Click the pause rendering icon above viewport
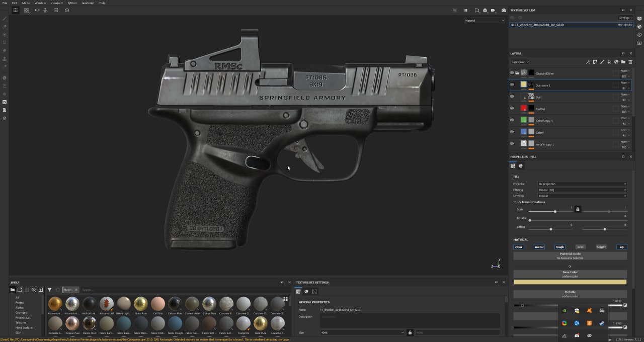This screenshot has height=342, width=644. point(465,10)
